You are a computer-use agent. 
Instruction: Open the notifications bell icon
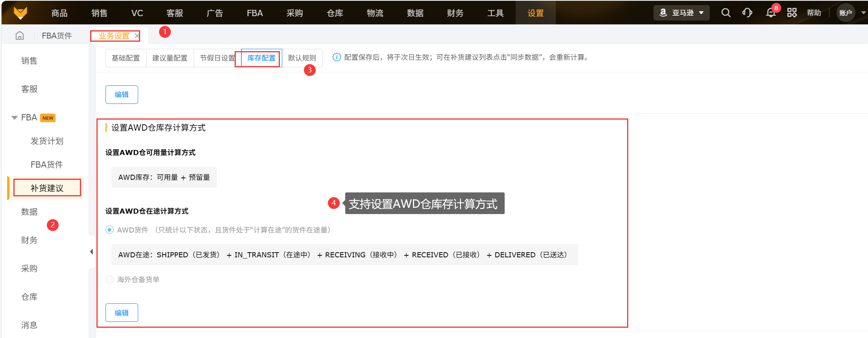click(x=771, y=13)
